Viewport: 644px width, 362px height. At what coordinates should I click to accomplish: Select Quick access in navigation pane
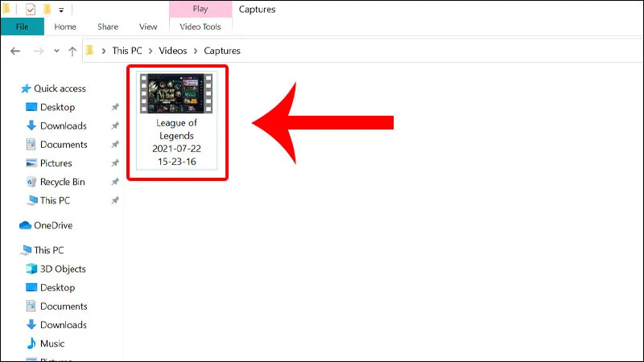60,88
